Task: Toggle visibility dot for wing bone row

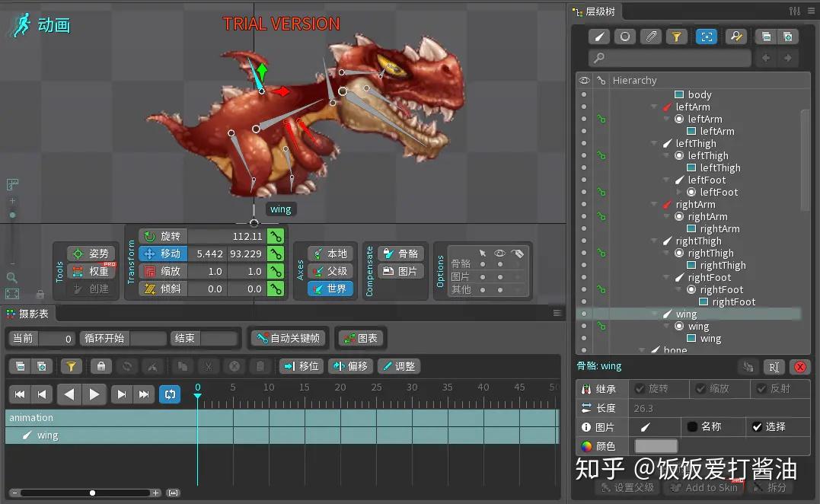Action: pyautogui.click(x=584, y=314)
